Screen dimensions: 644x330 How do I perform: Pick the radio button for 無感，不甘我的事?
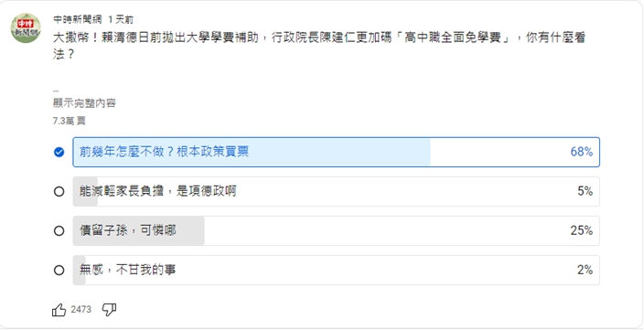tap(59, 271)
